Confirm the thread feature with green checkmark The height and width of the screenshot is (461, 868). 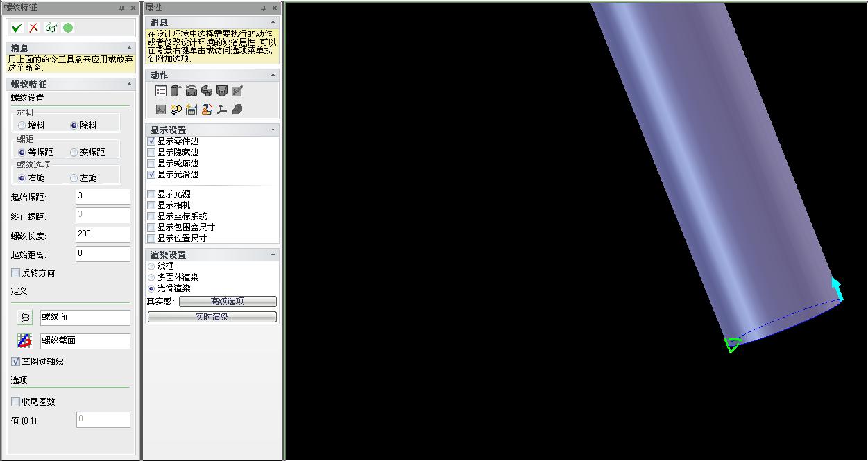pos(17,28)
